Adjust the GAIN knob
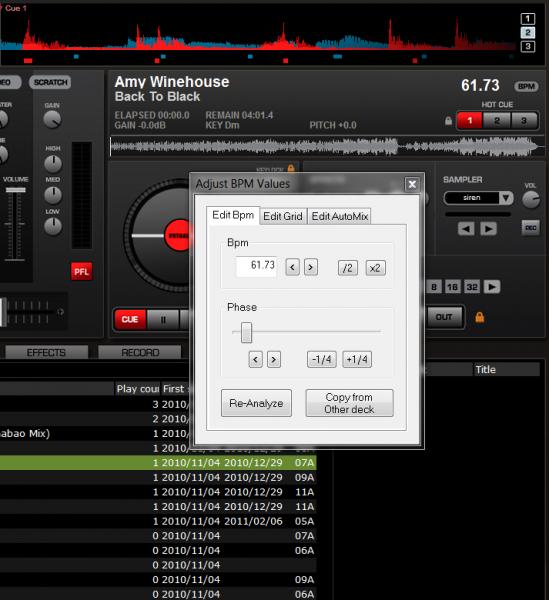Screen dimensions: 549x600 pos(52,120)
